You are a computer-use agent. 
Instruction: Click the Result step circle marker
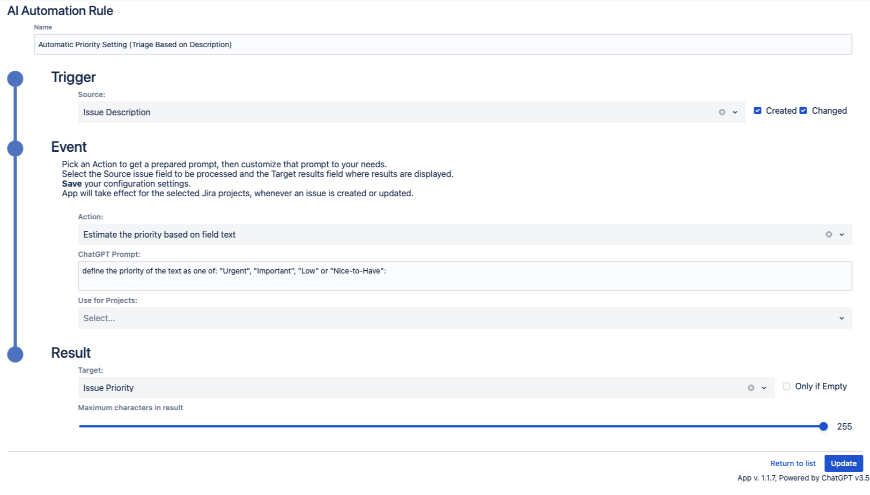[15, 353]
